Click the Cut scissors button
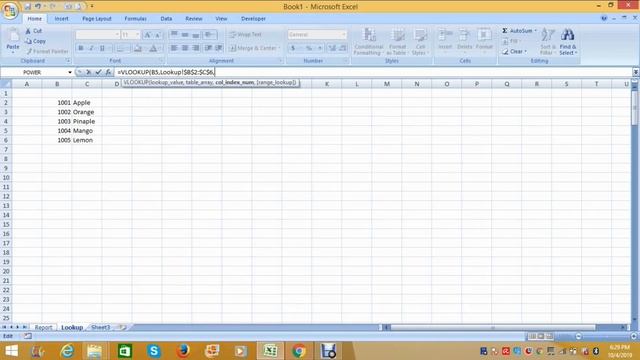This screenshot has width=640, height=360. tap(33, 31)
